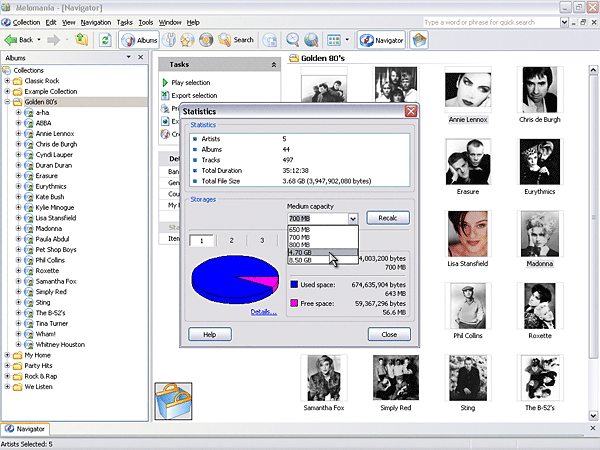Click the shopping basket icon at the bottom
600x450 pixels.
[172, 401]
